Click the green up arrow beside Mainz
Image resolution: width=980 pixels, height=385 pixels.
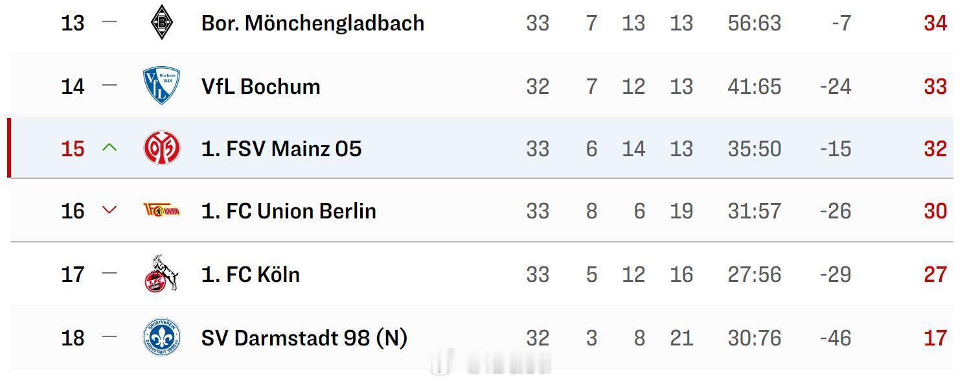point(109,148)
